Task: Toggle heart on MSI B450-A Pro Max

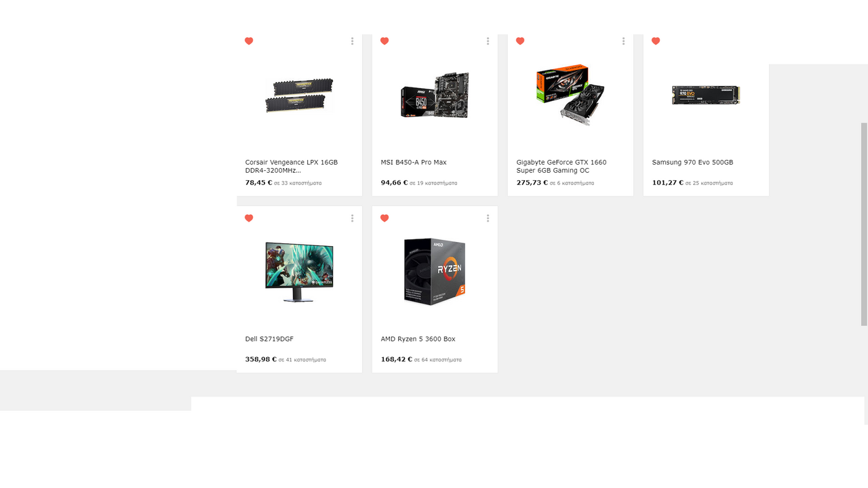Action: point(384,41)
